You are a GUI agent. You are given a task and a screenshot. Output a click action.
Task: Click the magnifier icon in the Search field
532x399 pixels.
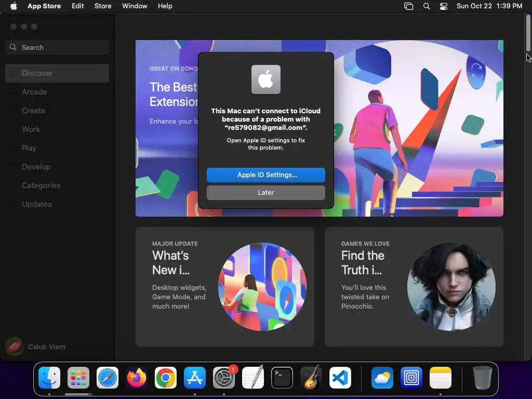13,47
